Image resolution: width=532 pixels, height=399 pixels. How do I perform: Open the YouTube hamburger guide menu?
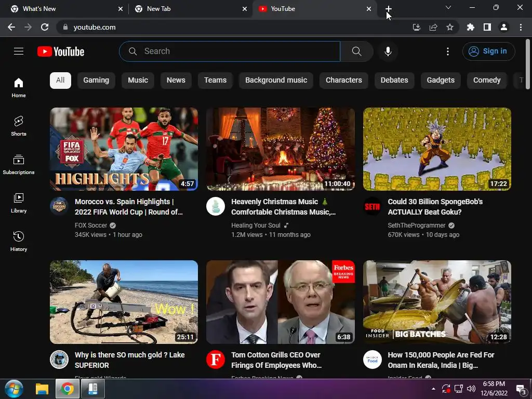pyautogui.click(x=19, y=51)
